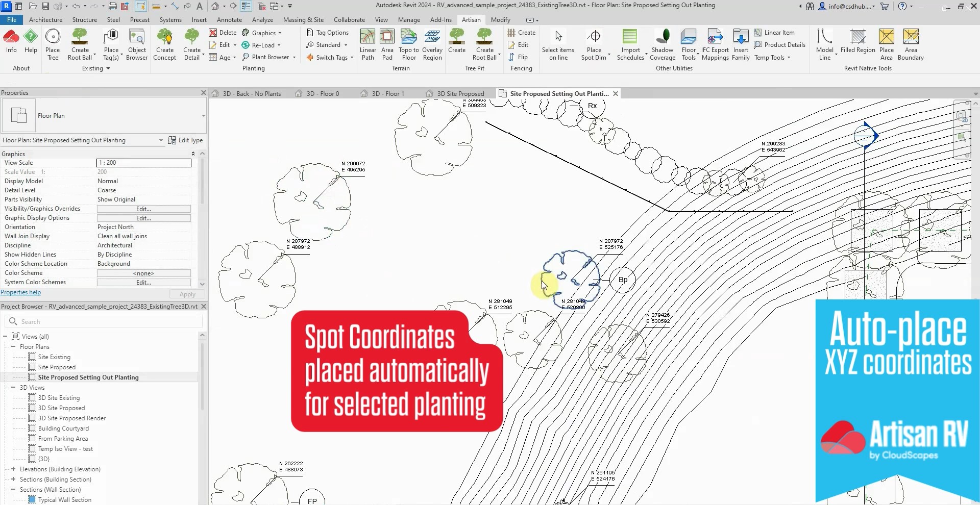This screenshot has width=980, height=505.
Task: Select the Typical Wall Section item
Action: tap(65, 500)
